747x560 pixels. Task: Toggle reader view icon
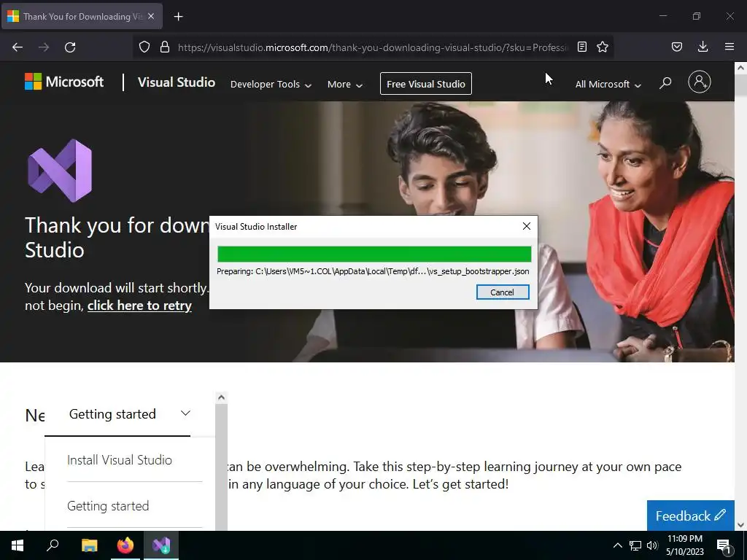point(581,47)
